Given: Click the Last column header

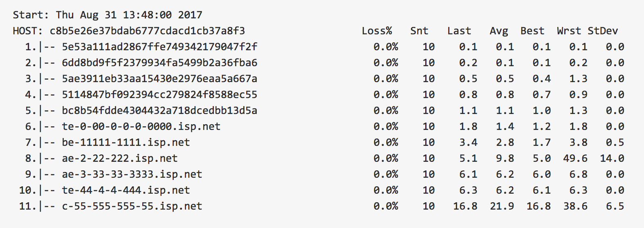Looking at the screenshot, I should [x=459, y=31].
